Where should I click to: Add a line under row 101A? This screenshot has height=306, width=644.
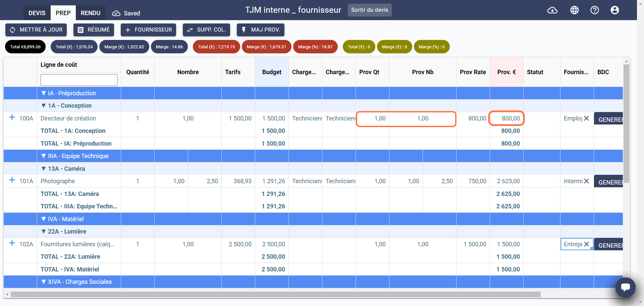(12, 180)
